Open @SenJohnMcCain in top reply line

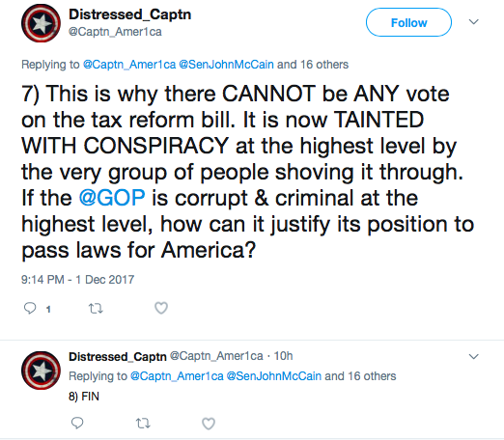pyautogui.click(x=226, y=65)
